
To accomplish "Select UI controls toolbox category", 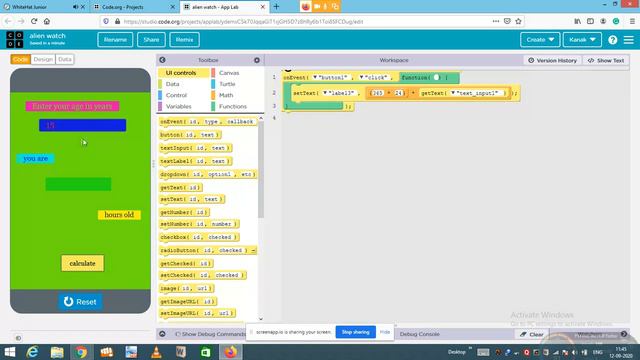I will [184, 73].
